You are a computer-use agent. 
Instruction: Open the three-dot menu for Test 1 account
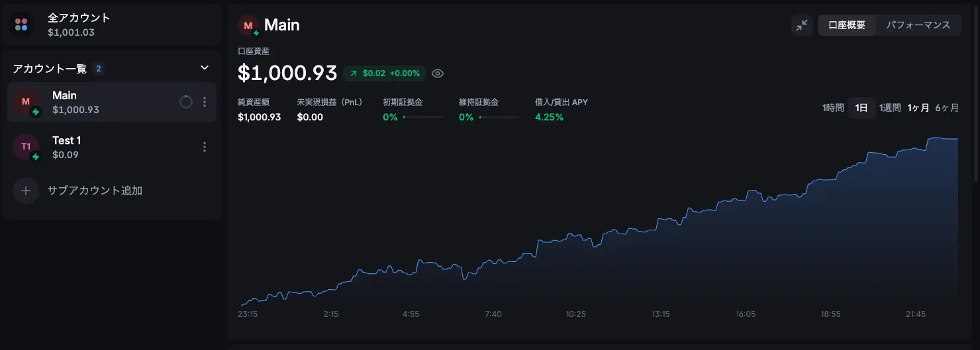coord(205,147)
